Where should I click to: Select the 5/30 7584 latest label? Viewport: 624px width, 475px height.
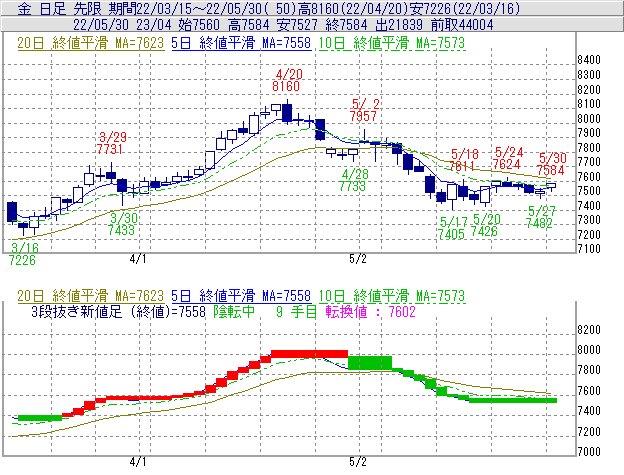click(552, 164)
